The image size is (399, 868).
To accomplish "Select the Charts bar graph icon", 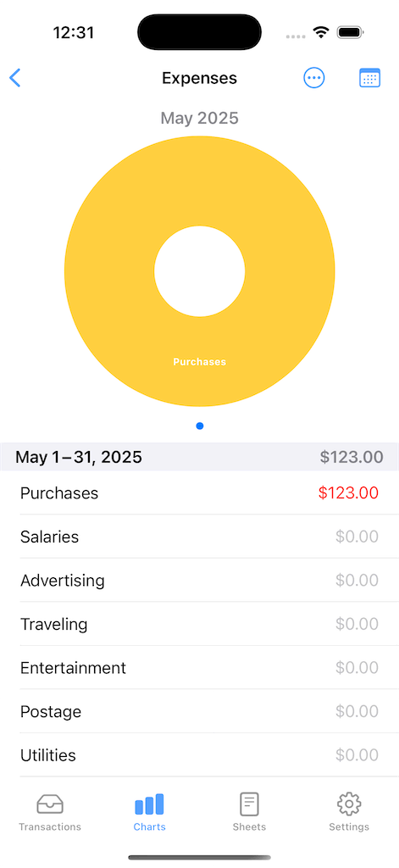I will (149, 804).
